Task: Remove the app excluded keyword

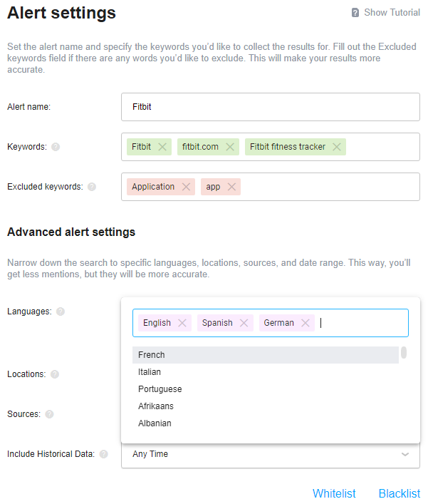Action: tap(232, 187)
